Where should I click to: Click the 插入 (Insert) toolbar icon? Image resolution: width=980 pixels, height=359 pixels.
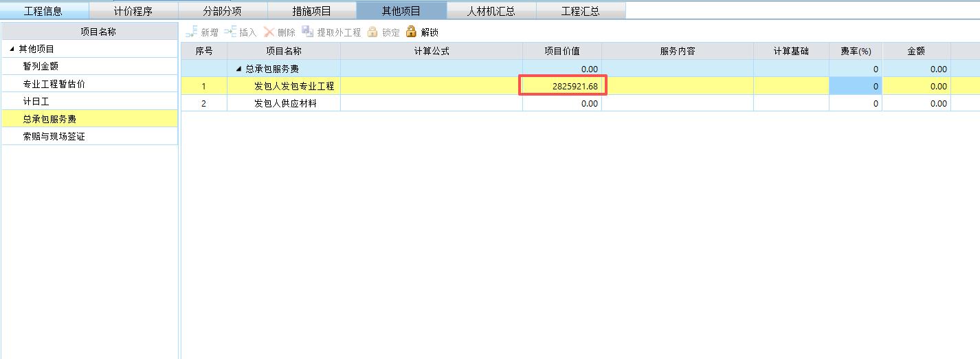coord(230,32)
